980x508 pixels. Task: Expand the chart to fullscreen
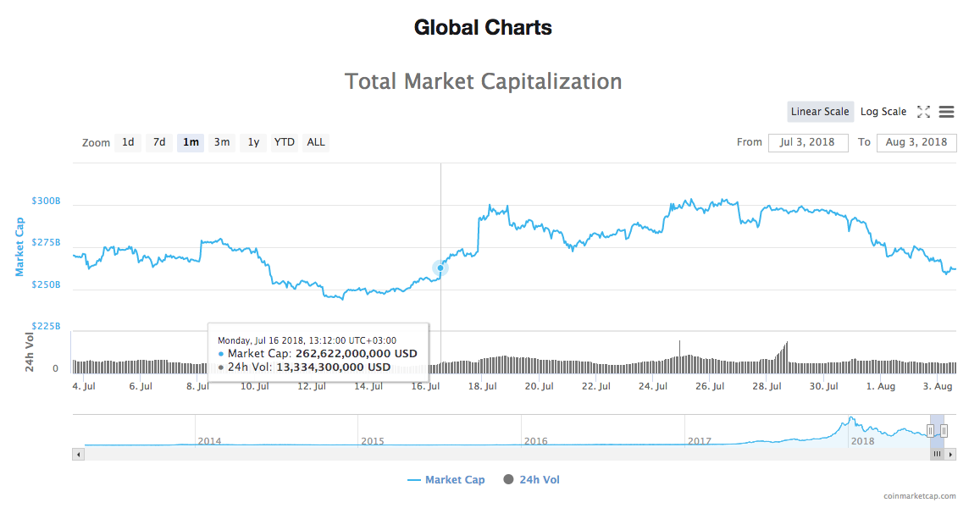point(923,111)
